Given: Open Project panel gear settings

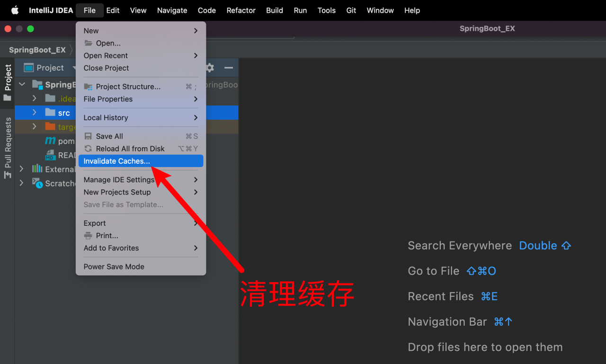Looking at the screenshot, I should pyautogui.click(x=210, y=68).
